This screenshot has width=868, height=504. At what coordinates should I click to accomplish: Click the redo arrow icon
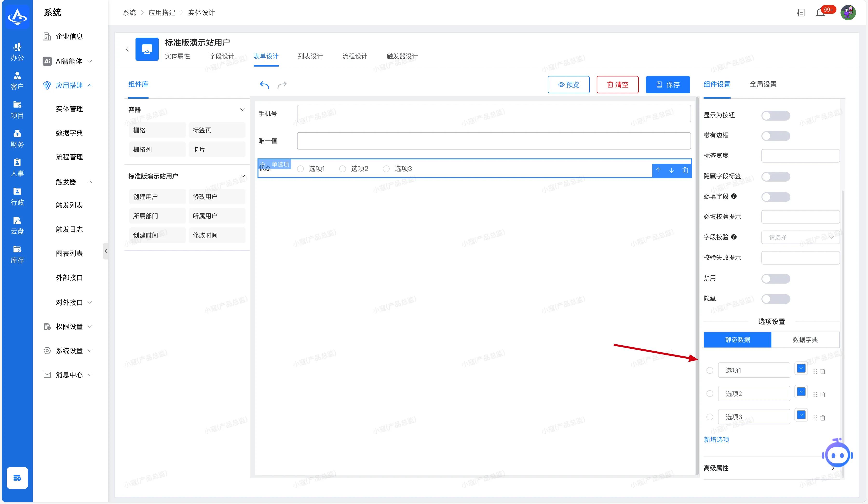pyautogui.click(x=282, y=85)
